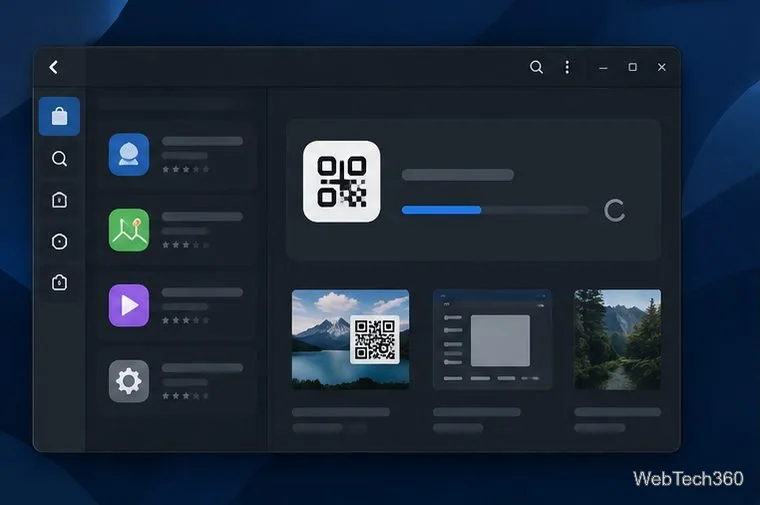760x505 pixels.
Task: Select the green maps app icon
Action: point(129,230)
